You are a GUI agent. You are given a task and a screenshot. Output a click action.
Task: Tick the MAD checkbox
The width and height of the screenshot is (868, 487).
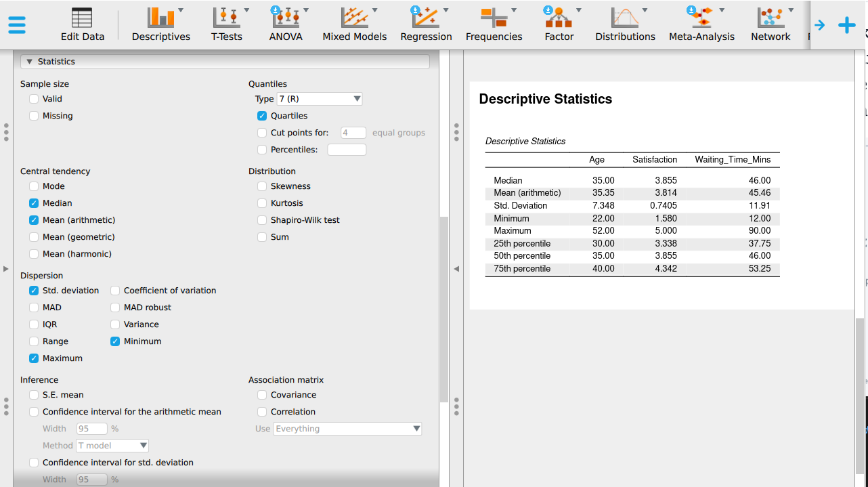(34, 308)
